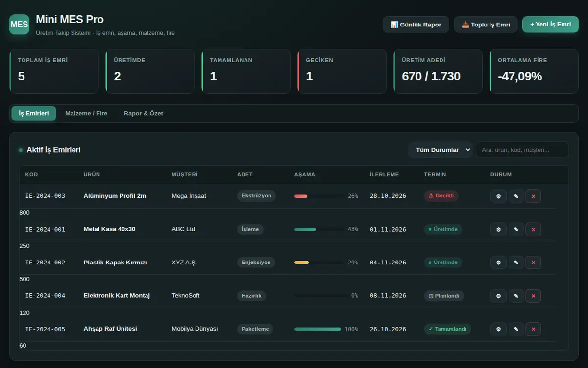588x368 pixels.
Task: Click gear icon for Plastik Kapak Kırmızı
Action: point(498,263)
